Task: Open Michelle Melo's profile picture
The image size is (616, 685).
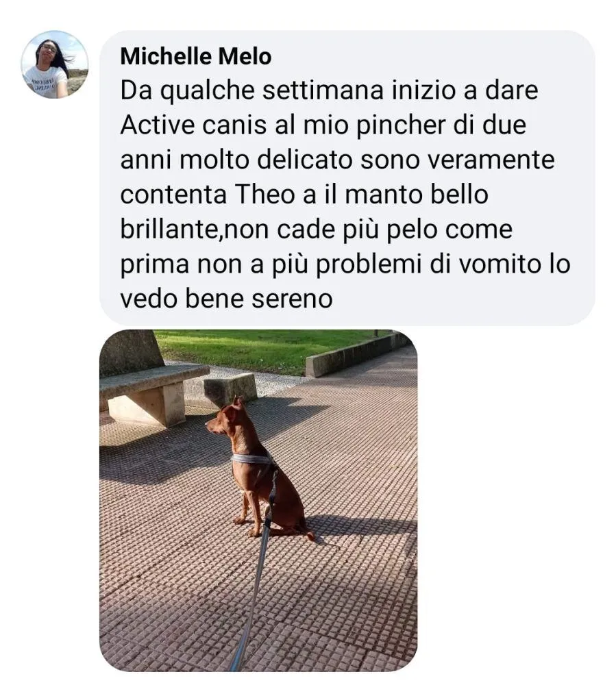Action: tap(55, 64)
